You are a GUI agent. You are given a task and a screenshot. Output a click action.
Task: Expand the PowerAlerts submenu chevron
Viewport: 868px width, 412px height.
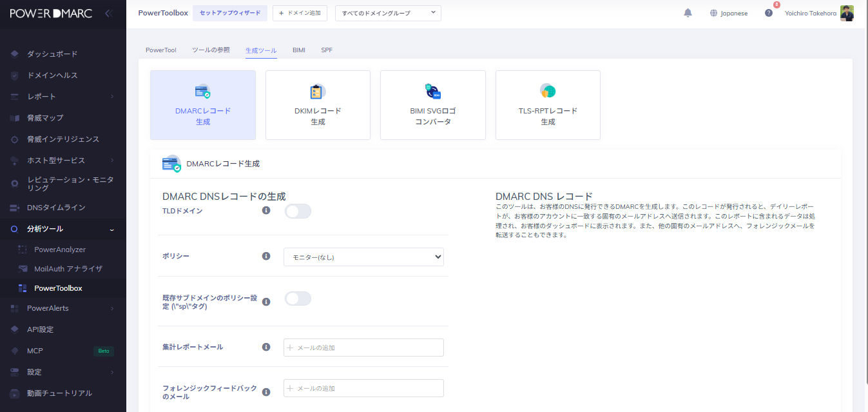coord(112,308)
